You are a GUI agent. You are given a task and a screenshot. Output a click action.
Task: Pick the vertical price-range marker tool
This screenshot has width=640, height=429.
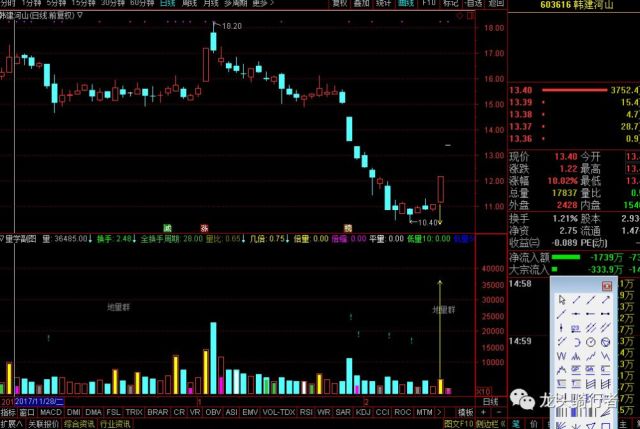[561, 328]
